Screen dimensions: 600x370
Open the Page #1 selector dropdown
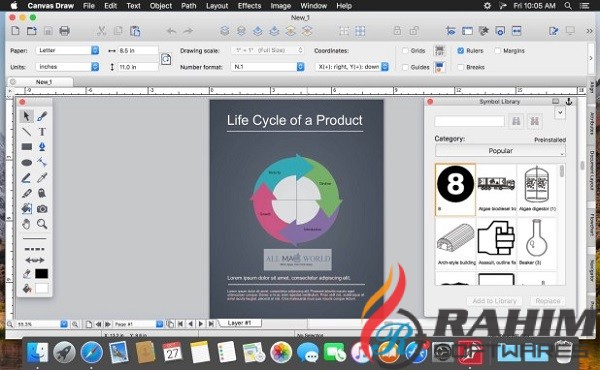click(x=160, y=324)
